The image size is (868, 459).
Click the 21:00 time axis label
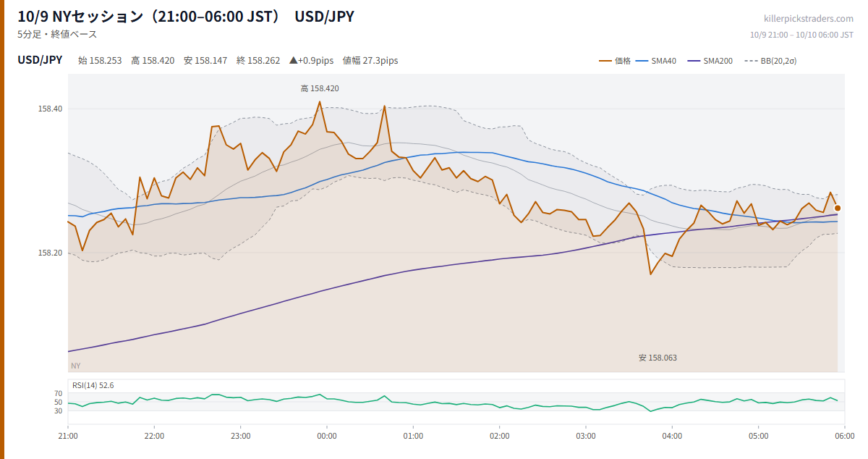68,436
